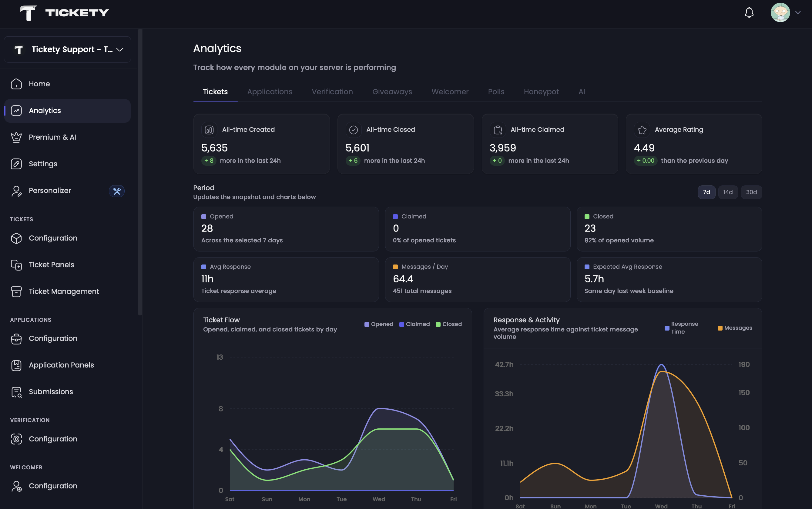Toggle the Opened series in Ticket Flow legend

tap(379, 324)
